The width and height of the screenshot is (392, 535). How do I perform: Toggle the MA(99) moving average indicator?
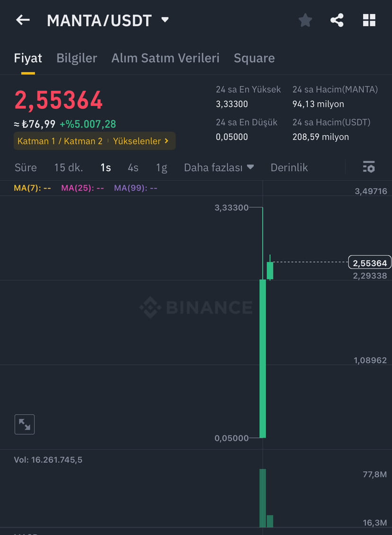(x=135, y=188)
